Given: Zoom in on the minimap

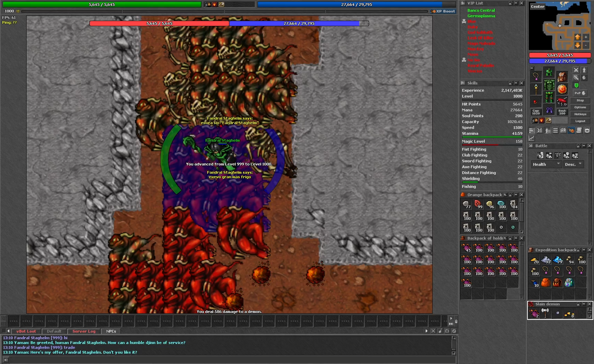Looking at the screenshot, I should pyautogui.click(x=586, y=37).
